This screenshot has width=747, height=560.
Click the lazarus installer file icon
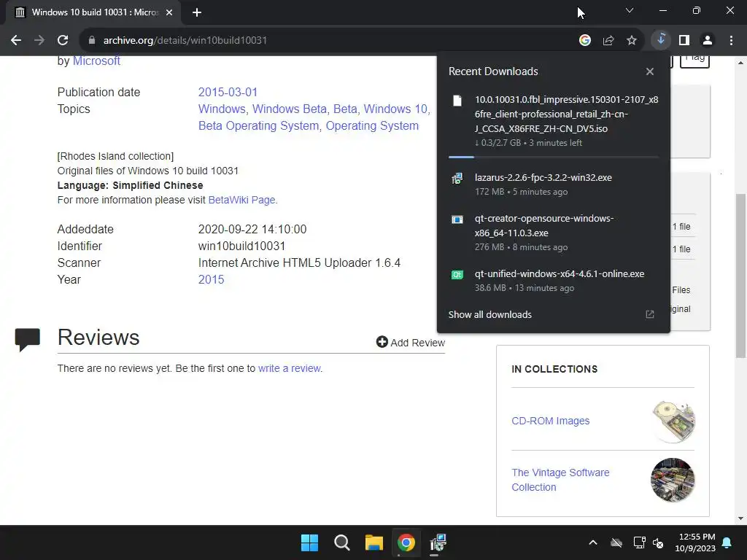[x=457, y=179]
